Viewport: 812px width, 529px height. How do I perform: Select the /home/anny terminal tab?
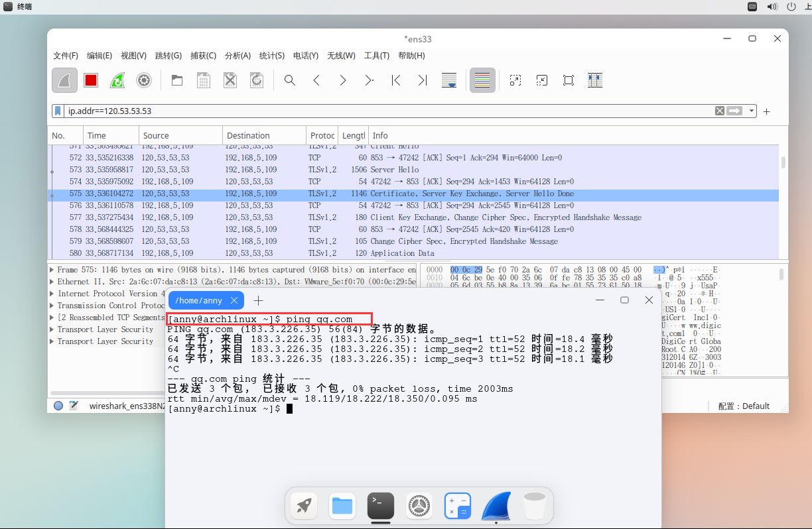click(x=199, y=300)
